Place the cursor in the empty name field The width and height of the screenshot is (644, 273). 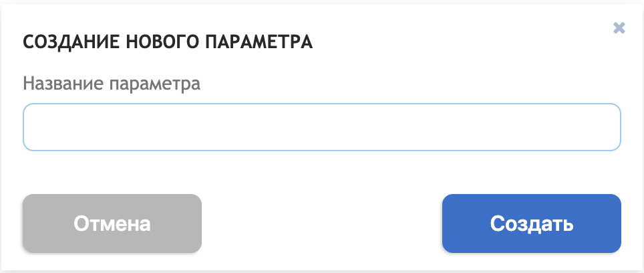[321, 127]
